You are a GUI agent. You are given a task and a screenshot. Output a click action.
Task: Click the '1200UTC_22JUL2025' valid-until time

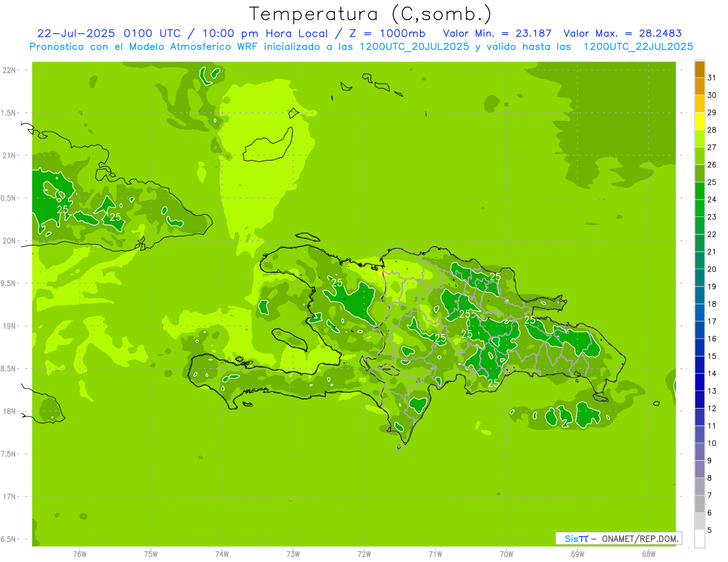coord(638,47)
